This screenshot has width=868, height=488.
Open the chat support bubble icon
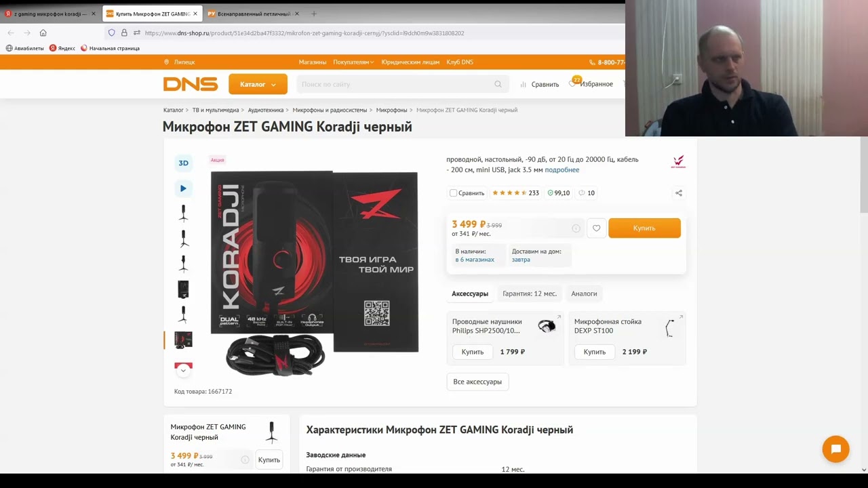point(835,449)
